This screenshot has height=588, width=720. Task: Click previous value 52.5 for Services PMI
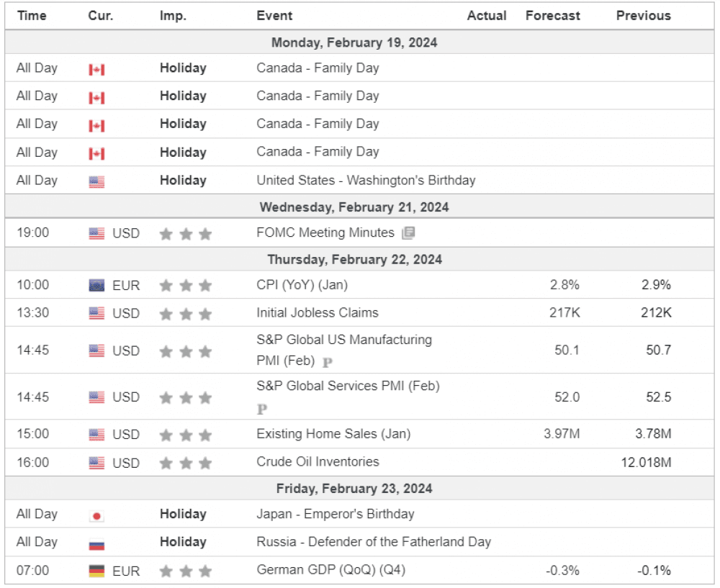point(659,397)
